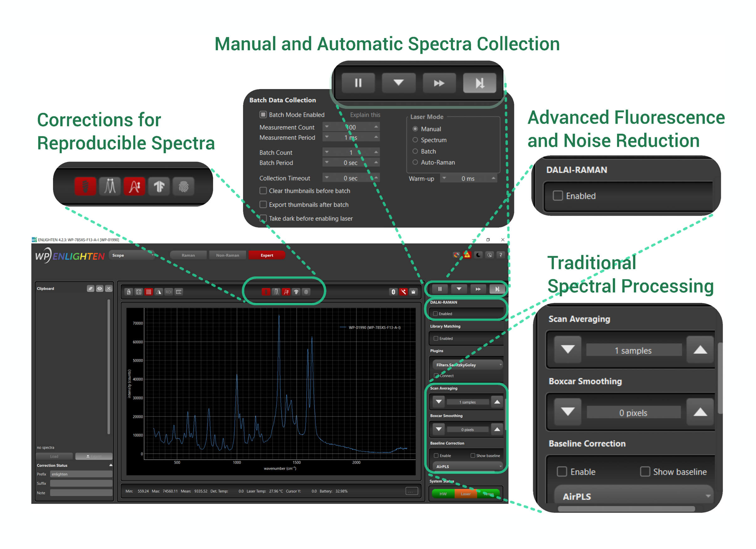Viewport: 756px width, 549px height.
Task: Open help with the question mark icon
Action: tap(500, 256)
